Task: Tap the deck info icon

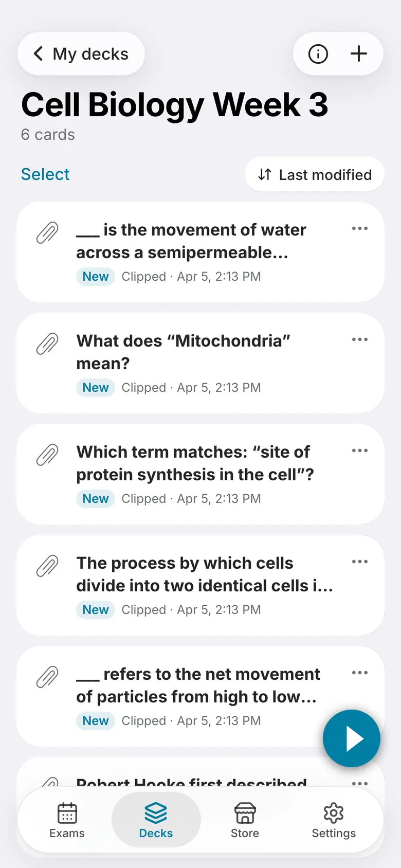Action: tap(318, 54)
